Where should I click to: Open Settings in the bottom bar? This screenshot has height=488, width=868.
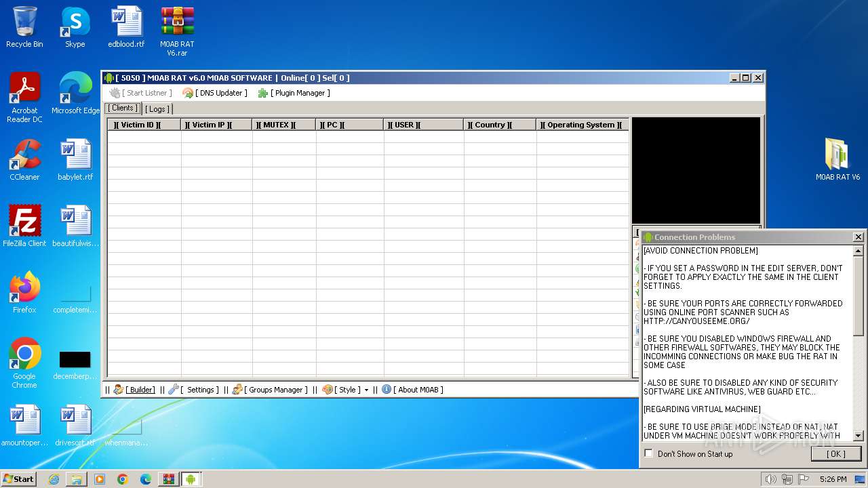coord(193,390)
